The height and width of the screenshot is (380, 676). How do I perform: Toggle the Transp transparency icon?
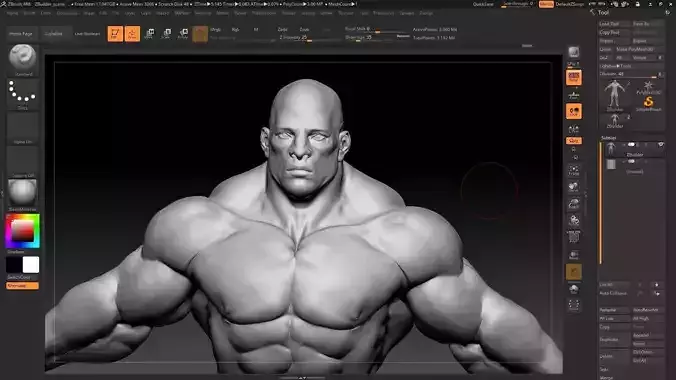(574, 254)
